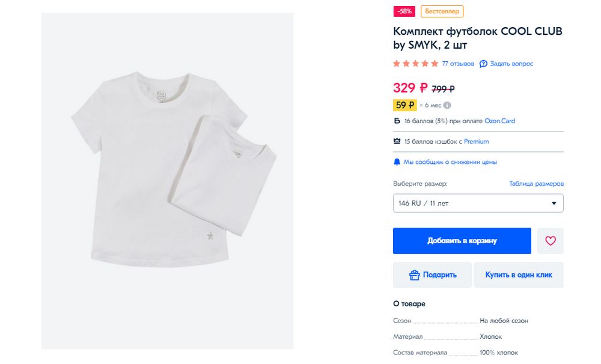Click the Подарить button
Image resolution: width=601 pixels, height=364 pixels.
click(x=432, y=275)
